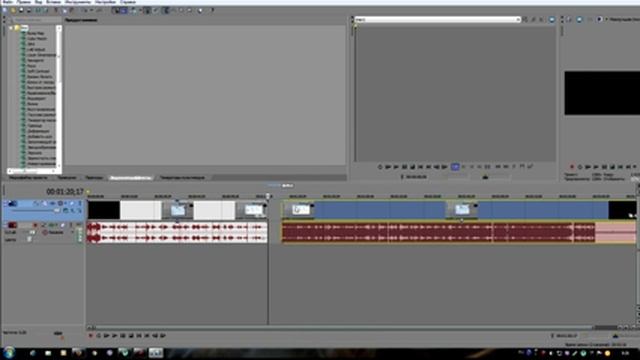Select the Видеоспецэффекты tab

(131, 178)
